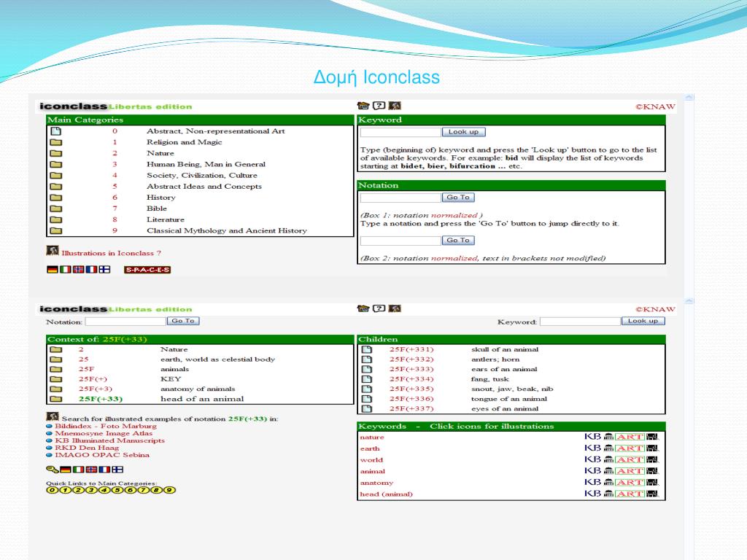Click the portrait illustration icon in top header
The height and width of the screenshot is (560, 747).
[395, 106]
